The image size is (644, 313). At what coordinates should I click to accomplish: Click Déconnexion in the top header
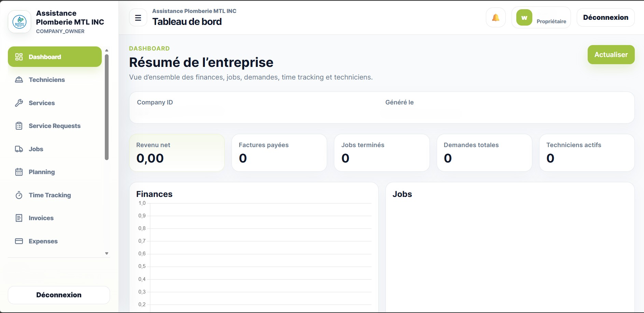click(605, 17)
